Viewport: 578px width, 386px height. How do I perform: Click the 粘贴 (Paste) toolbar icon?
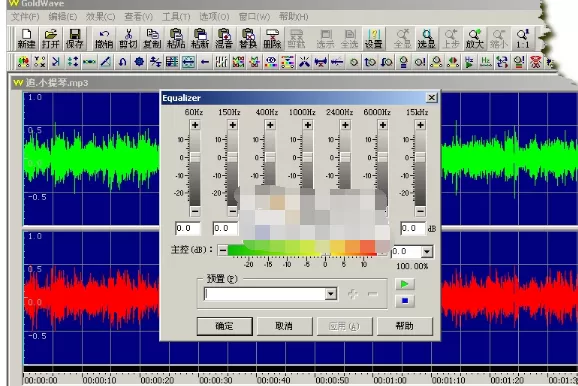[x=176, y=39]
